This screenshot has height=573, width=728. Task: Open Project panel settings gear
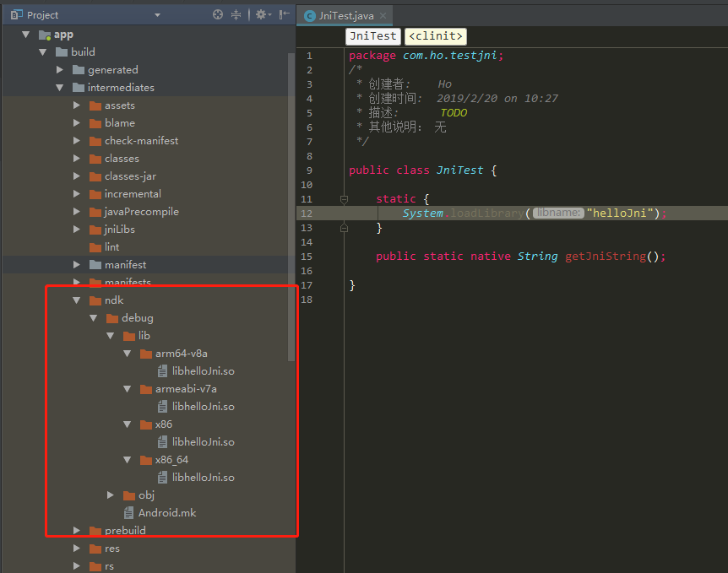tap(263, 14)
